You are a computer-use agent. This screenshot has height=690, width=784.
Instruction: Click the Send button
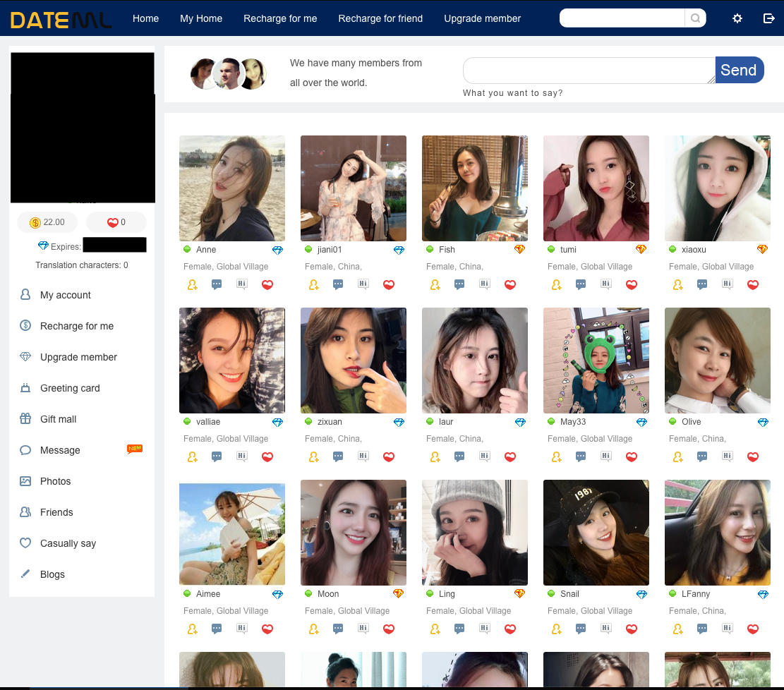(740, 70)
